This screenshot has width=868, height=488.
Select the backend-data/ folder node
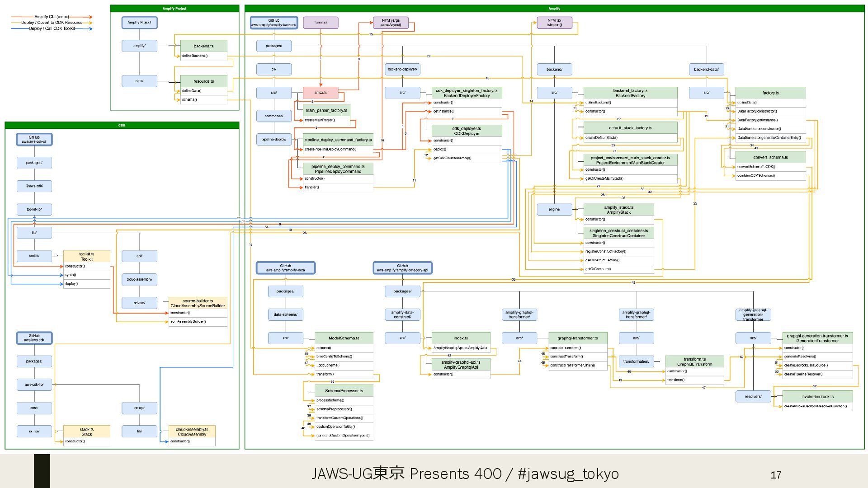pos(706,69)
